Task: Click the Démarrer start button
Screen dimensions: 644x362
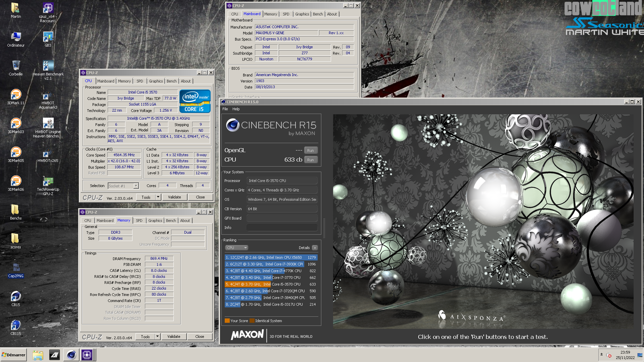Action: point(13,355)
